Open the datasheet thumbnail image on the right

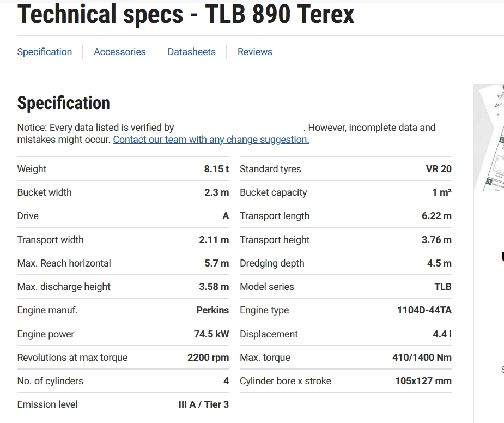point(489,138)
